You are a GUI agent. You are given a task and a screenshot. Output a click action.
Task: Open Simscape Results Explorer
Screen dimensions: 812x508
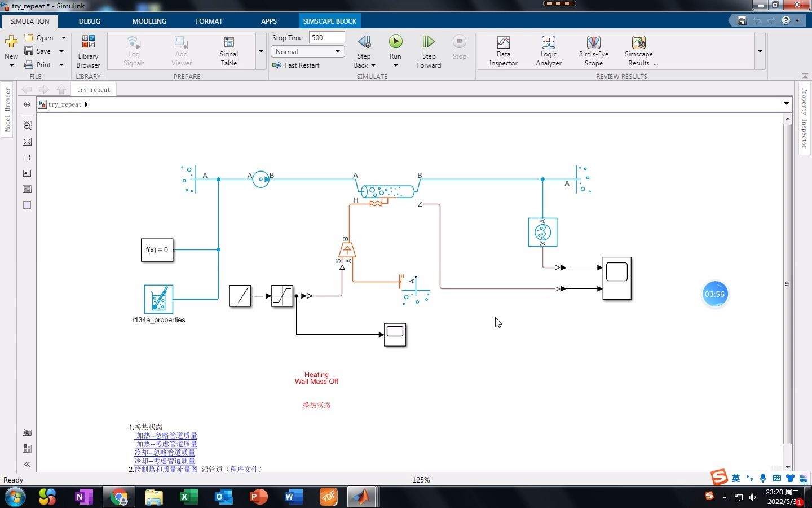[x=638, y=50]
